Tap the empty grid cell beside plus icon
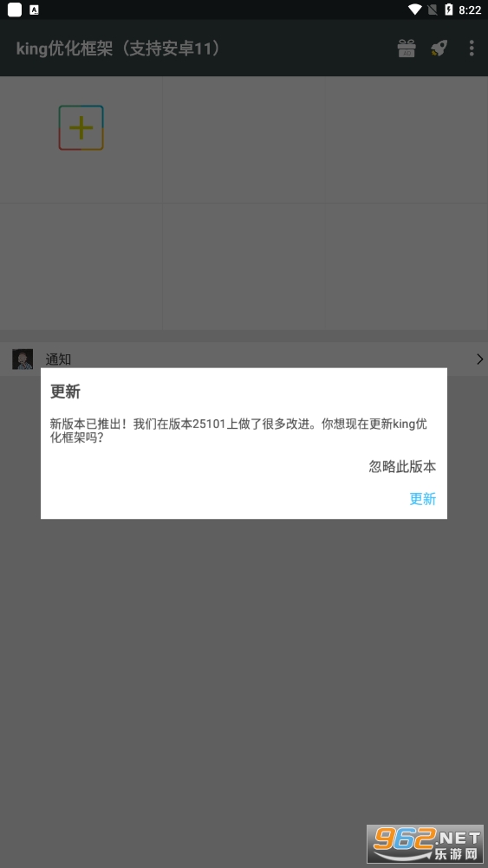This screenshot has height=868, width=488. [x=244, y=139]
